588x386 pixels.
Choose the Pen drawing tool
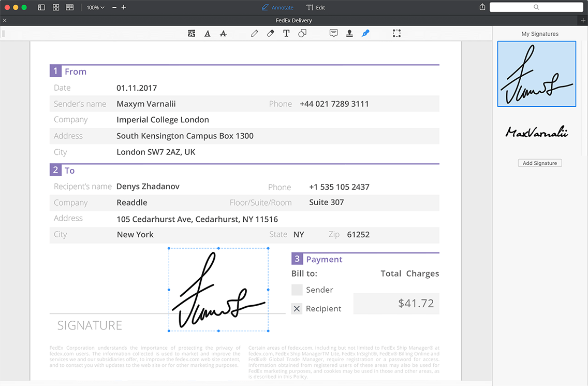(254, 33)
